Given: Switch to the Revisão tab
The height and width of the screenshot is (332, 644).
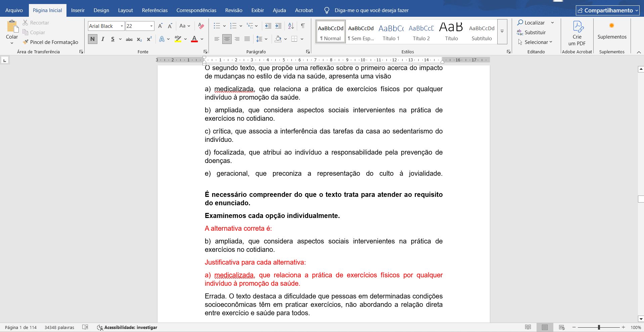Looking at the screenshot, I should pyautogui.click(x=234, y=10).
